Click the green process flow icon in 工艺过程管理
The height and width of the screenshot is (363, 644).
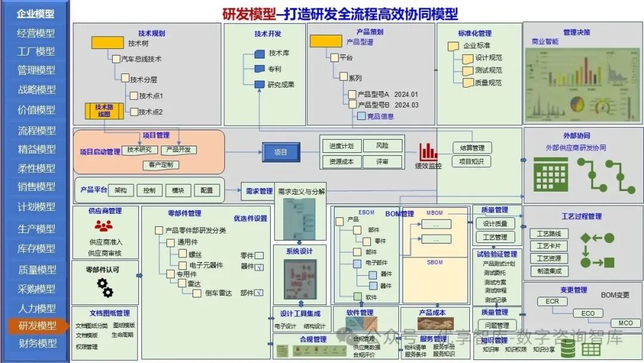tap(597, 250)
